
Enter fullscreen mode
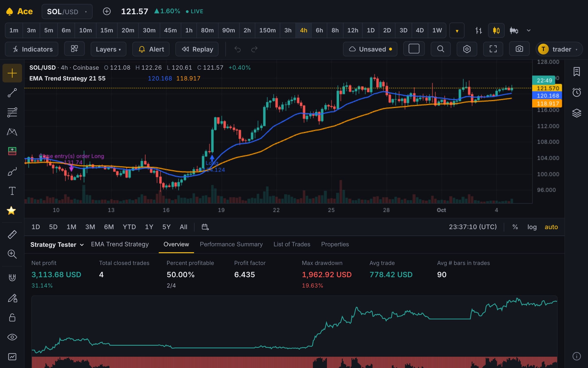493,49
